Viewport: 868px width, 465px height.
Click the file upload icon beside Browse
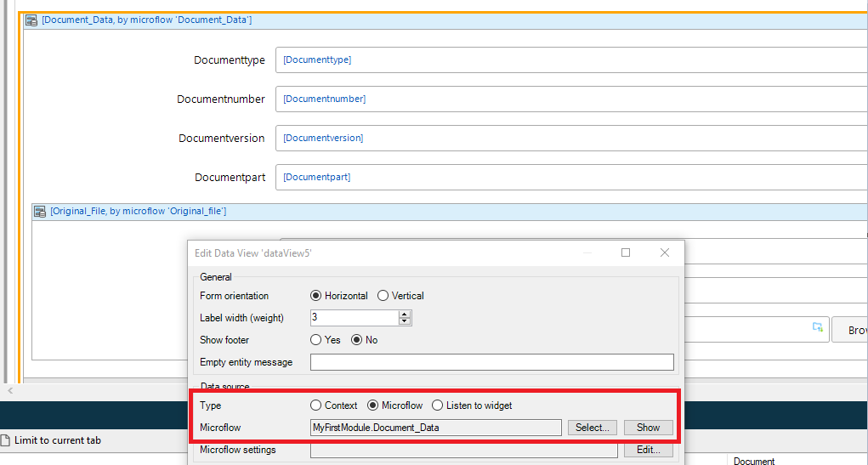click(x=818, y=327)
